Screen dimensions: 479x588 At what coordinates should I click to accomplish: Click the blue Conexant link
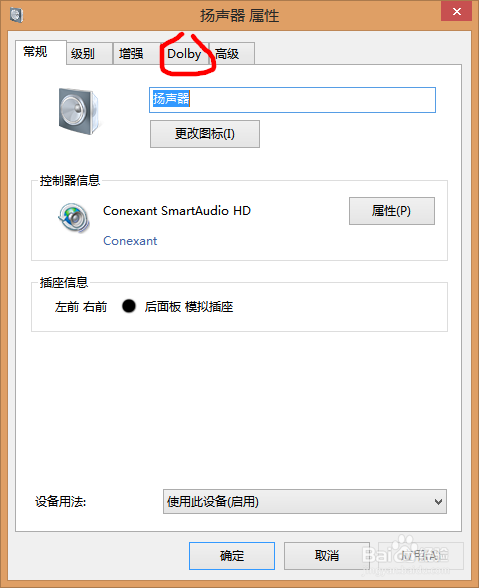click(130, 241)
